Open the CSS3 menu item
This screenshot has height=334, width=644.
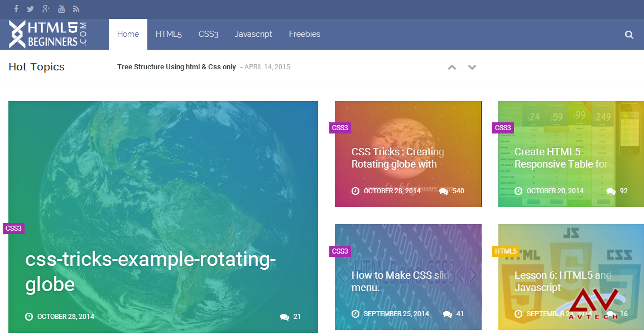coord(208,34)
